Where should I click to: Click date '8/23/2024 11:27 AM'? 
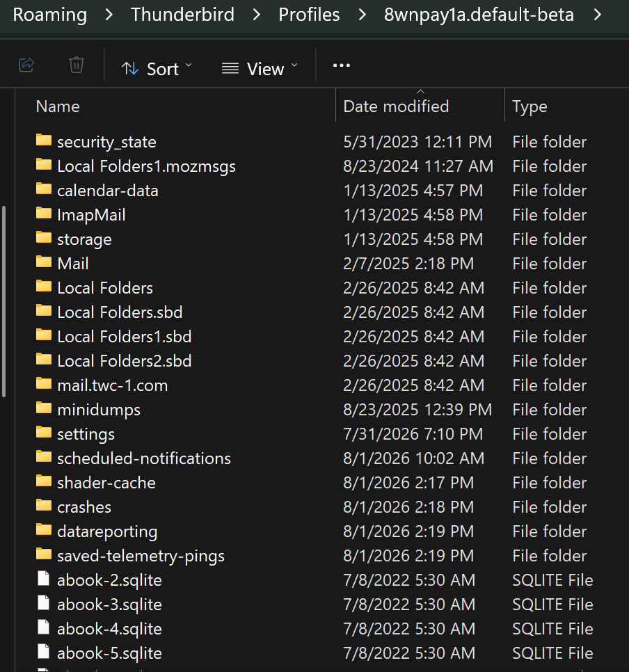[418, 166]
